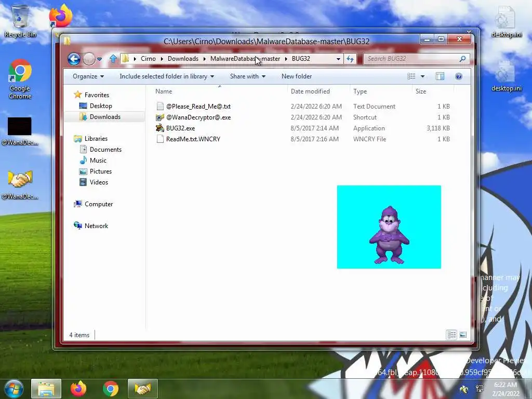Open Explorer Help question mark icon
The width and height of the screenshot is (532, 399).
coord(459,76)
